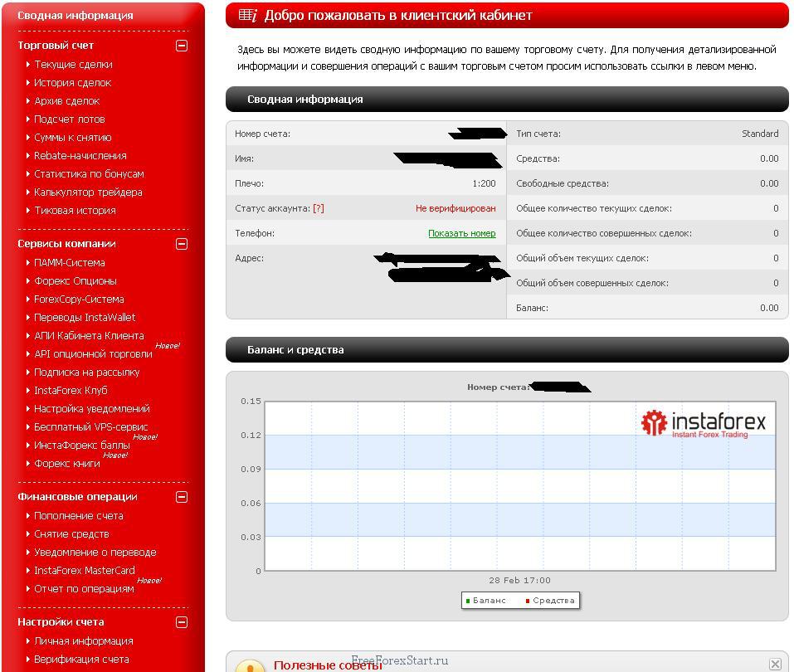Open Текущие сделки menu item

tap(73, 65)
